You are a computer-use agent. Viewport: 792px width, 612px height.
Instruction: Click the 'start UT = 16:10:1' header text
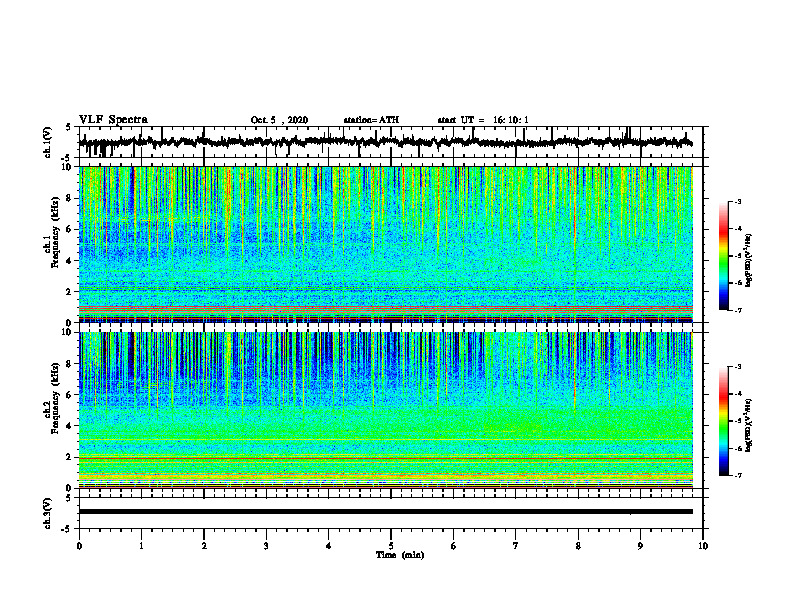coord(483,120)
